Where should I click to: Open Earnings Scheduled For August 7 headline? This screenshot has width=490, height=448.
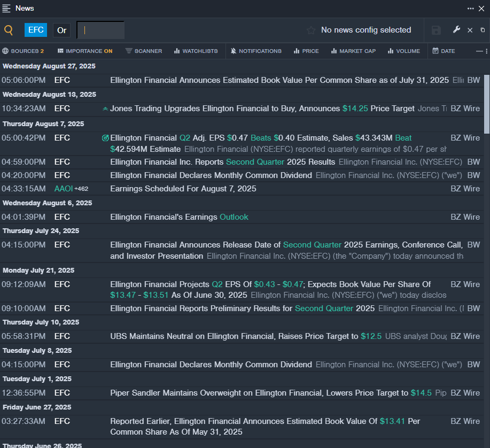[183, 189]
